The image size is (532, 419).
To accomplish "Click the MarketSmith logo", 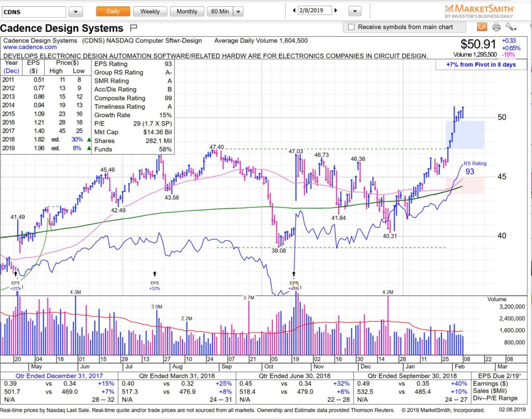I will [x=479, y=11].
